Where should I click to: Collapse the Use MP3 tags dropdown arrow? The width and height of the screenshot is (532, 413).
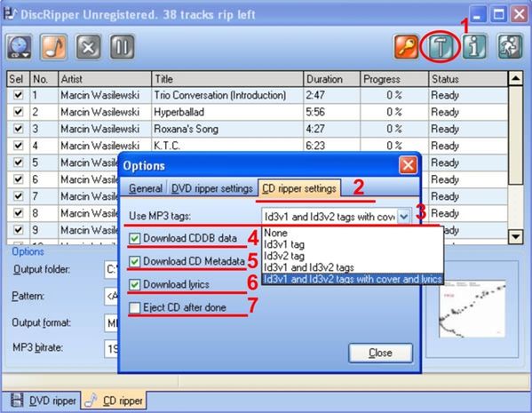pos(404,217)
